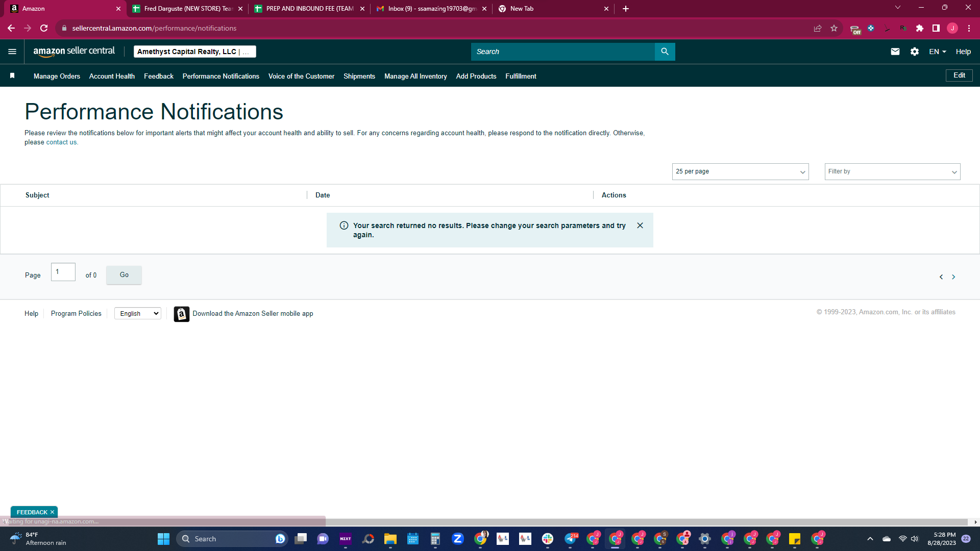Dismiss the no results alert

click(x=640, y=226)
